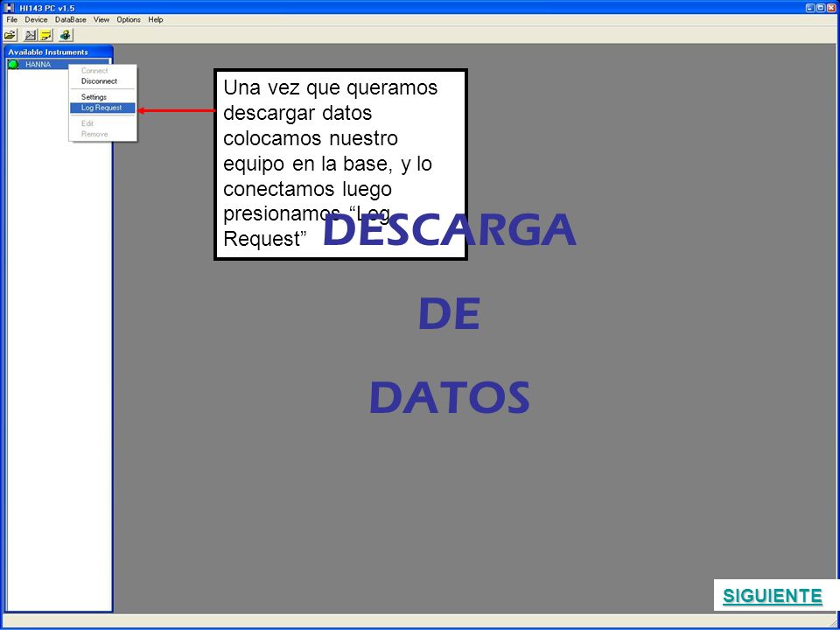Click the open folder toolbar icon
This screenshot has width=840, height=630.
(10, 35)
